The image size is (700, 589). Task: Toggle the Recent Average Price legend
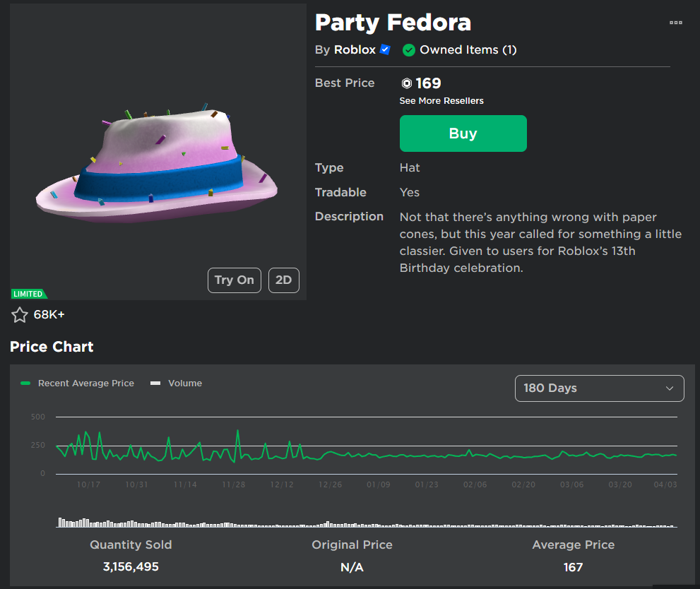77,383
